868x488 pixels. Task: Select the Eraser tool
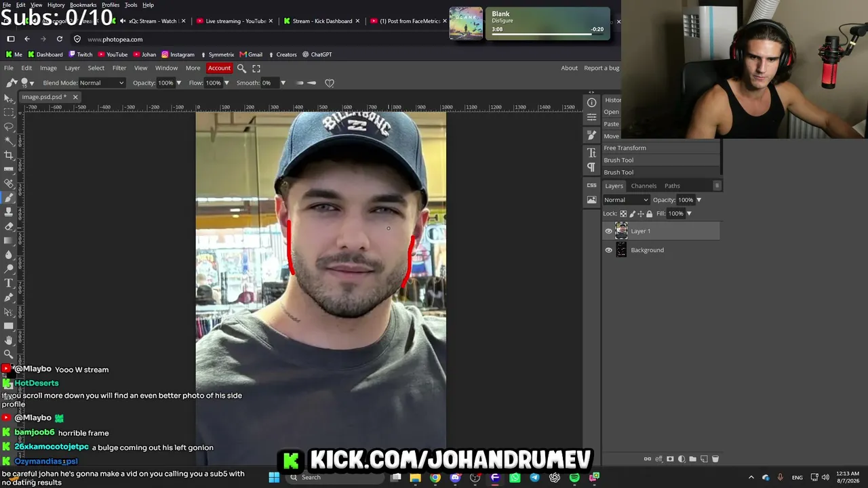click(x=9, y=226)
